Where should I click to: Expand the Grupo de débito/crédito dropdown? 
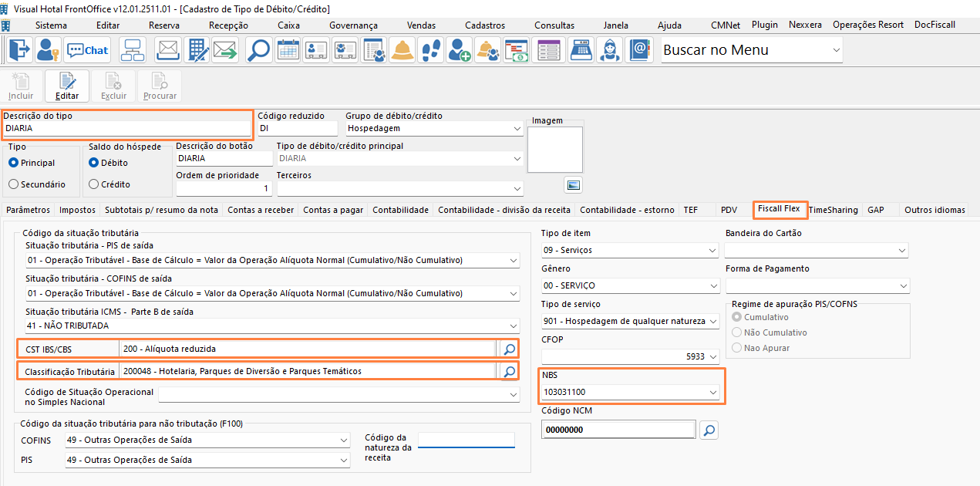click(x=517, y=128)
